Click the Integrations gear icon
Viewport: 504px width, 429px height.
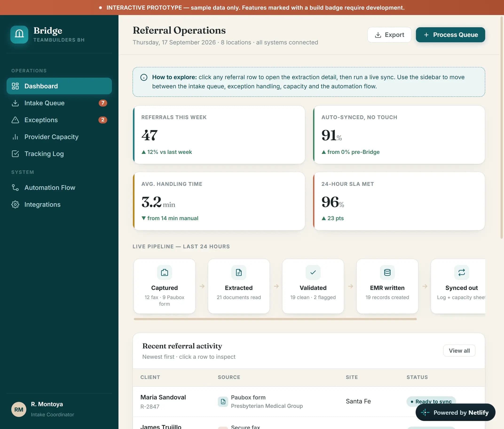[x=15, y=204]
